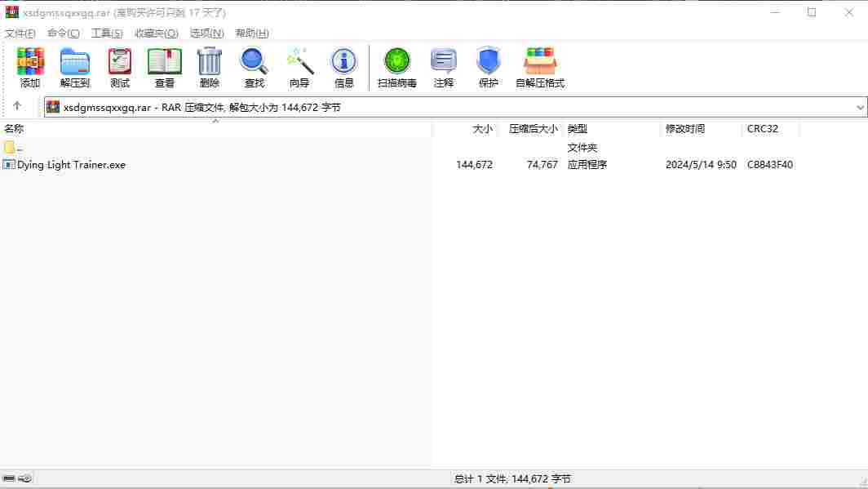868x489 pixels.
Task: Click the disk drive icon in status bar
Action: point(8,478)
